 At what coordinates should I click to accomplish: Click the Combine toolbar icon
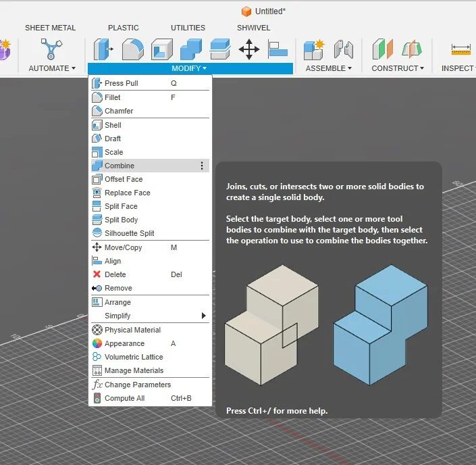click(191, 49)
